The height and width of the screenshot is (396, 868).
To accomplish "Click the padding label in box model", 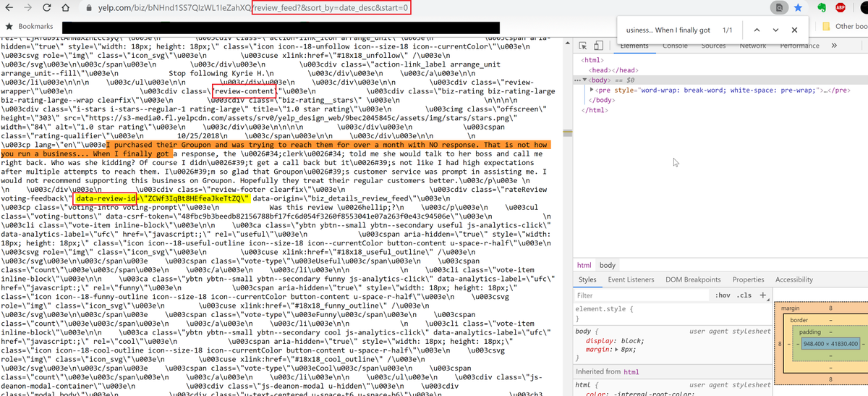I will click(810, 332).
